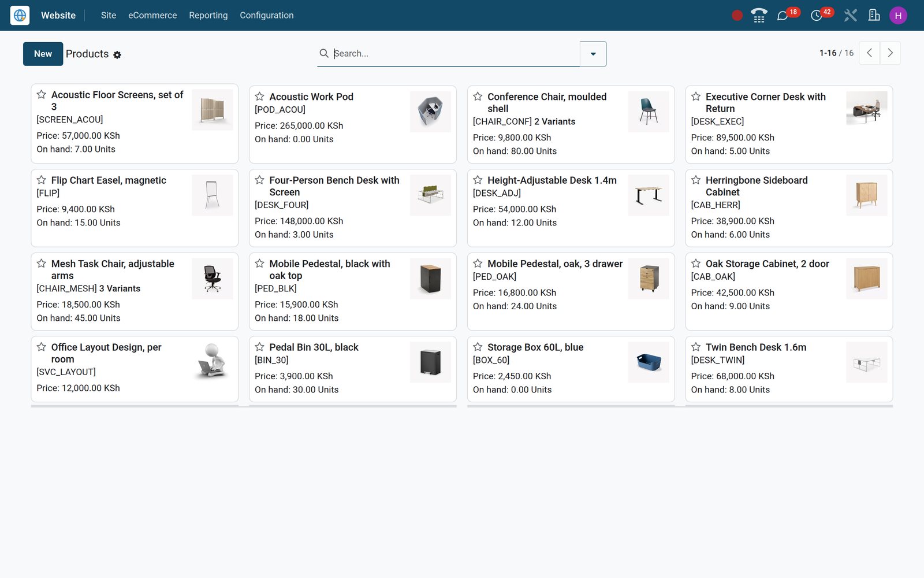Toggle favorite star on Pedal Bin 30L
The width and height of the screenshot is (924, 578).
[x=260, y=347]
